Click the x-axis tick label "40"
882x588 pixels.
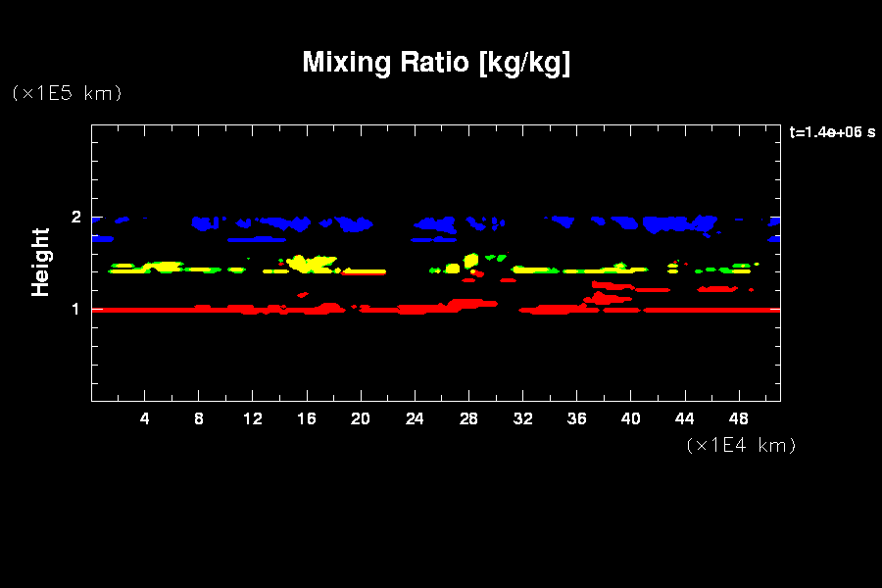click(x=630, y=418)
